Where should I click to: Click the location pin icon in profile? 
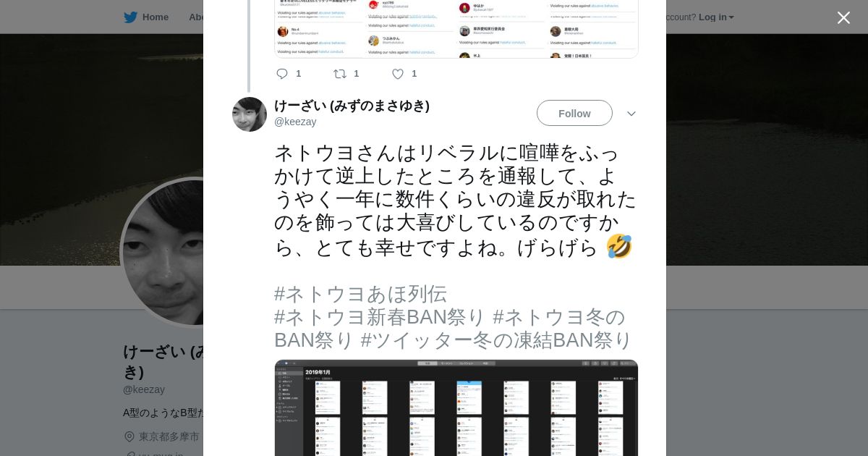129,436
